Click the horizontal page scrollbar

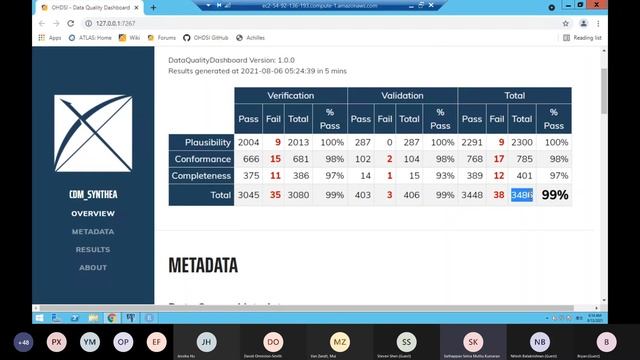pyautogui.click(x=306, y=308)
